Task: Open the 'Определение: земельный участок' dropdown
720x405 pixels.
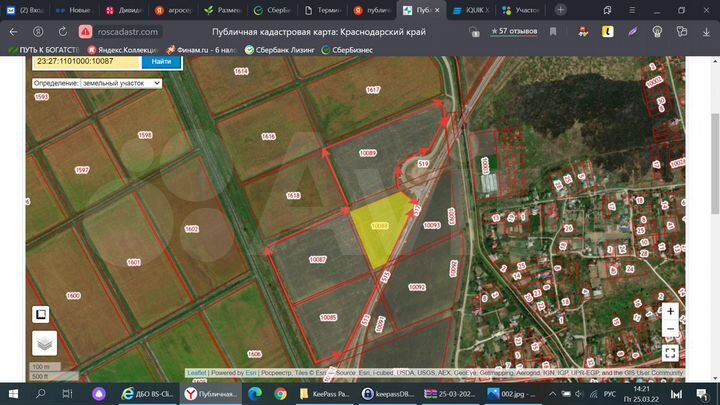Action: click(x=95, y=83)
